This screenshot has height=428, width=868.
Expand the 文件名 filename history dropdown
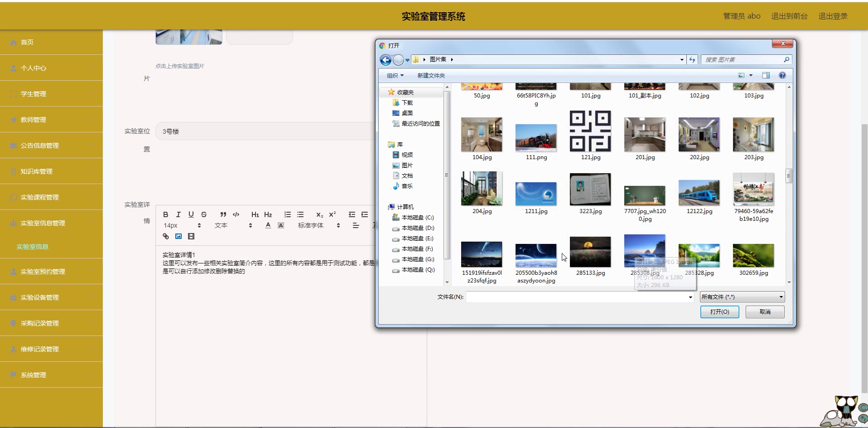point(690,297)
